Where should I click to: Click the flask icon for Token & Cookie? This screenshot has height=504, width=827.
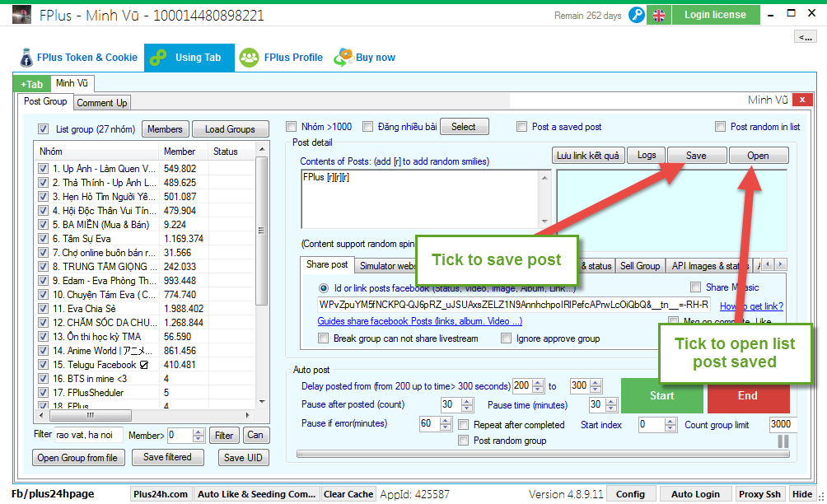pyautogui.click(x=26, y=58)
